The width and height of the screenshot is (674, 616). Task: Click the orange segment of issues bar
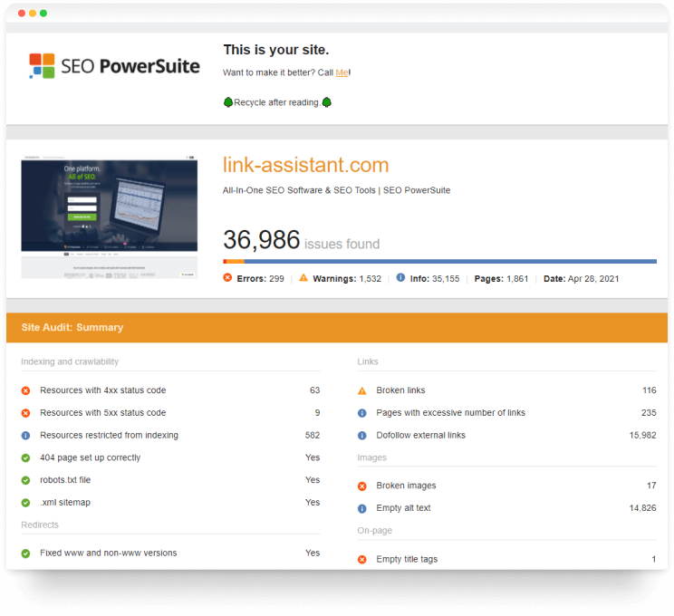coord(236,262)
